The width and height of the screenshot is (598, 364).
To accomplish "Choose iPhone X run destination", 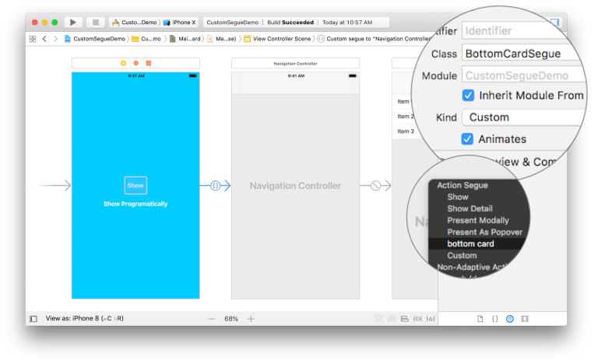I will coord(180,23).
